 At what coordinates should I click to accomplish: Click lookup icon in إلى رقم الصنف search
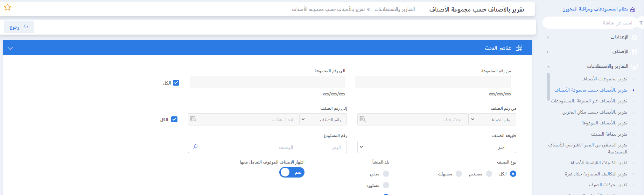point(193,119)
